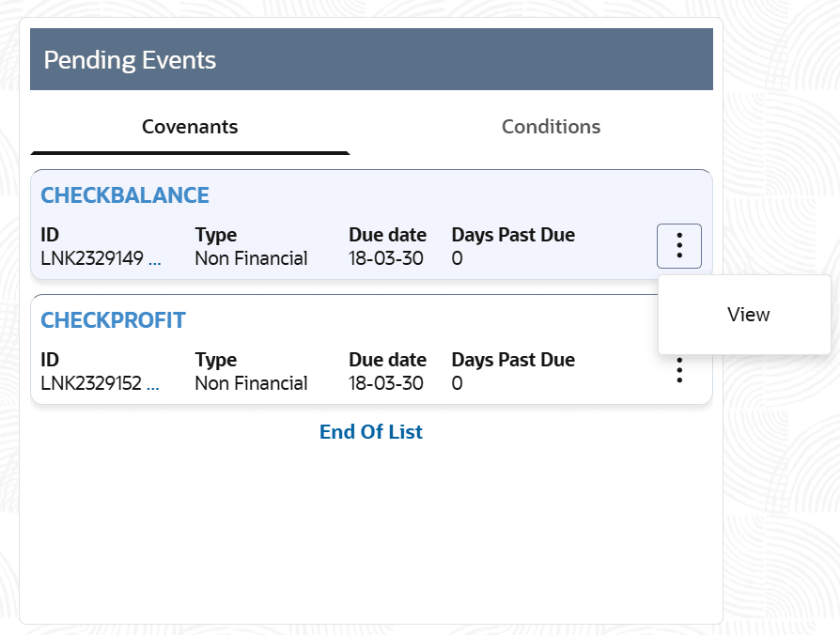Viewport: 840px width, 635px height.
Task: Open the CHECKBALANCE covenant title
Action: tap(125, 195)
